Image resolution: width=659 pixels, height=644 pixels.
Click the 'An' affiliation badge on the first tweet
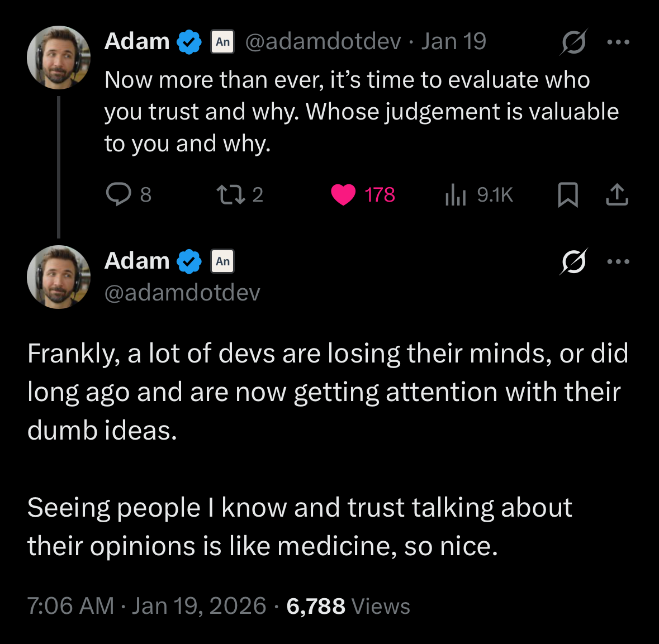coord(222,42)
